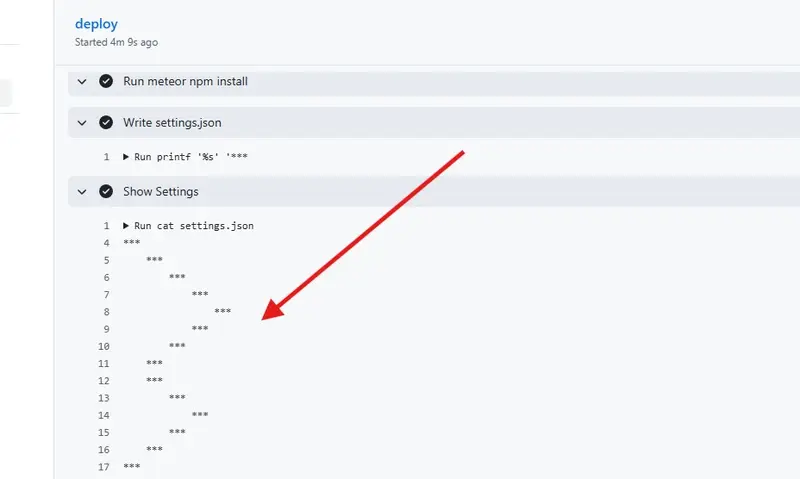Click the masked *** text on line 17
This screenshot has height=479, width=800.
click(x=132, y=466)
